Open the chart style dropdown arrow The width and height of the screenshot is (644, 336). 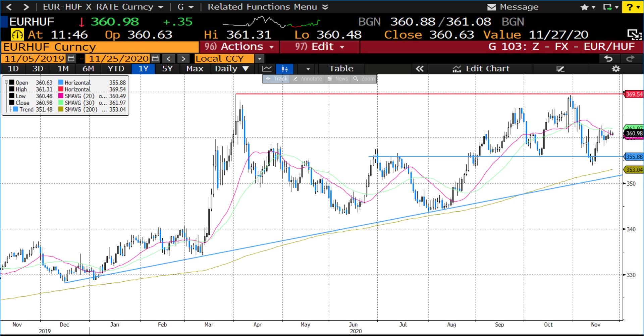coord(308,69)
